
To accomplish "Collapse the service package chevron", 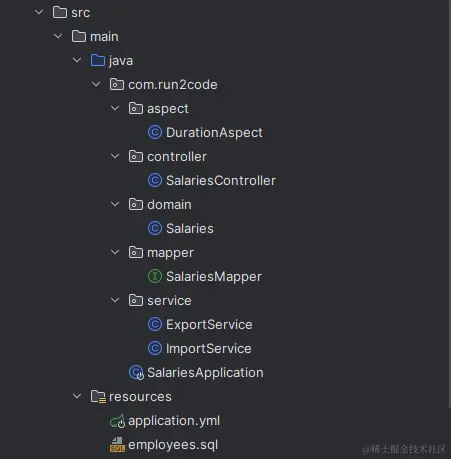I will coord(115,300).
